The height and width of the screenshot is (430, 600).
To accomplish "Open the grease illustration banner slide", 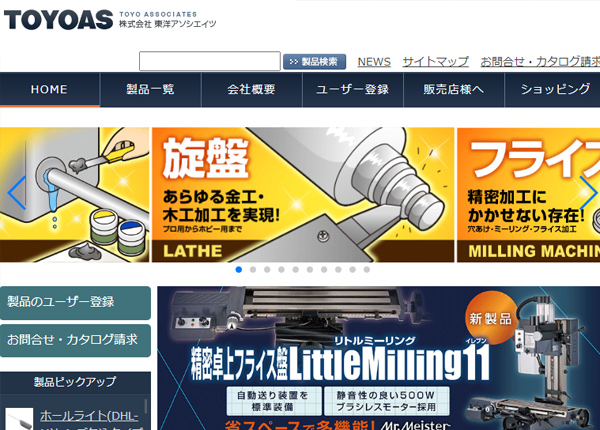I will pos(74,195).
